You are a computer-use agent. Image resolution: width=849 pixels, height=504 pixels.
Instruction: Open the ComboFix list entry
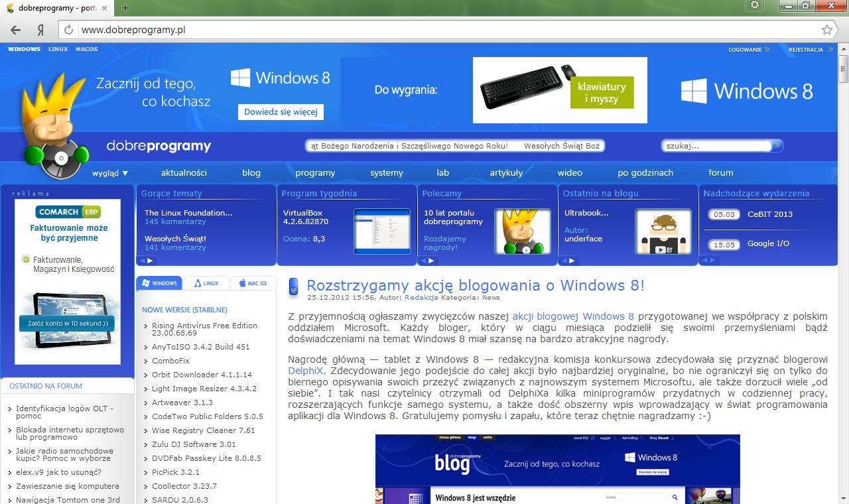click(x=170, y=361)
